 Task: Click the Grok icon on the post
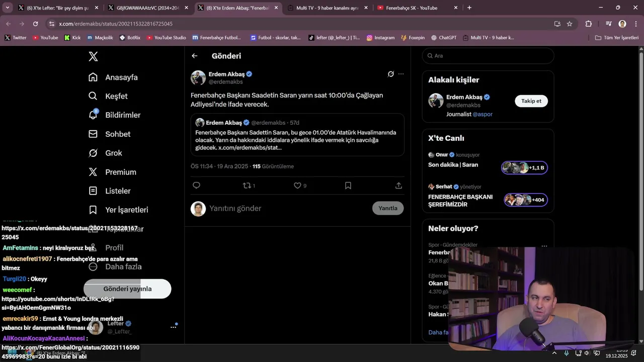click(x=390, y=74)
